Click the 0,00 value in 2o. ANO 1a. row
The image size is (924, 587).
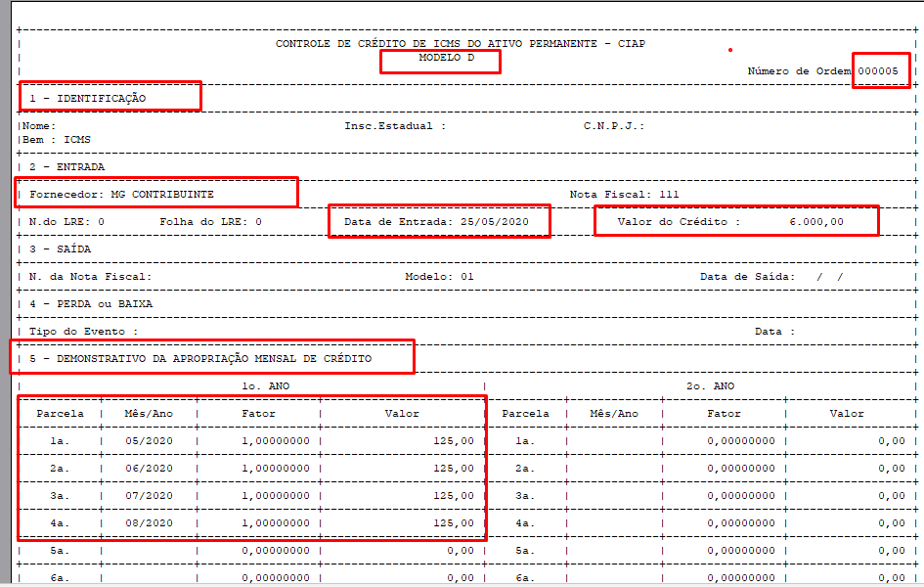pos(892,441)
